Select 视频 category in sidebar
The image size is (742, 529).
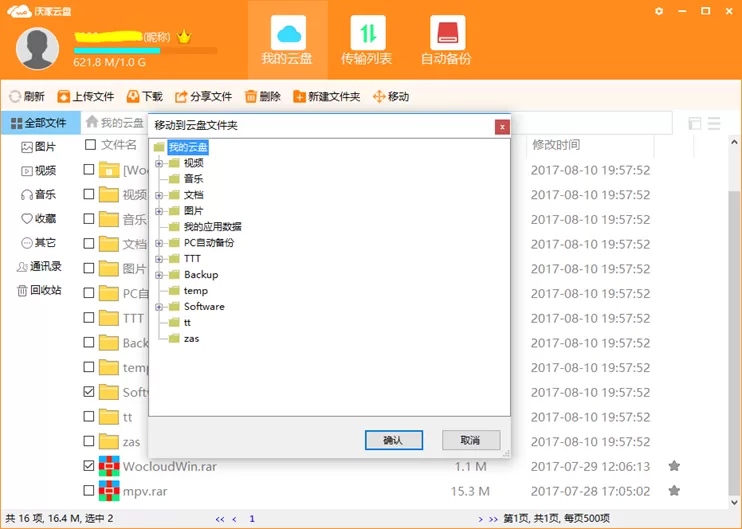pyautogui.click(x=39, y=171)
